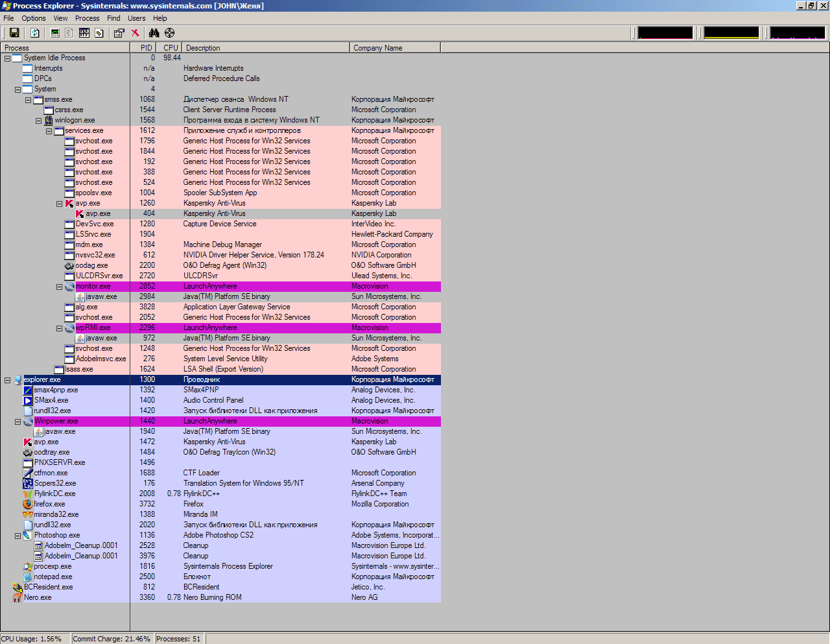Screen dimensions: 830x644
Task: Click the Winpower.exe process icon
Action: [28, 421]
